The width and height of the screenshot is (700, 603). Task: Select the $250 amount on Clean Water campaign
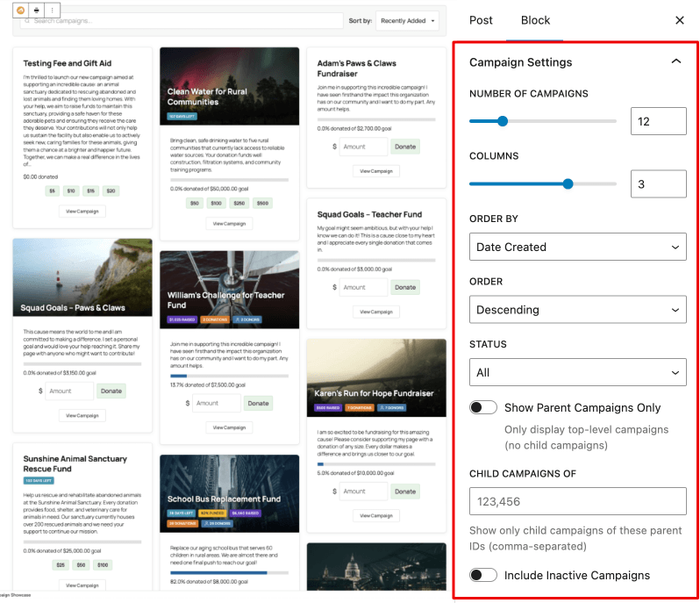click(238, 203)
